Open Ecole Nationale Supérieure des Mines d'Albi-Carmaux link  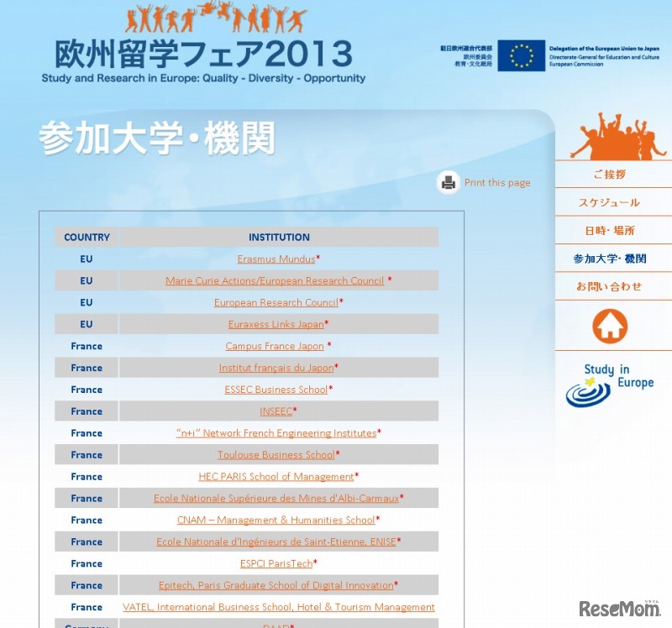(x=276, y=498)
